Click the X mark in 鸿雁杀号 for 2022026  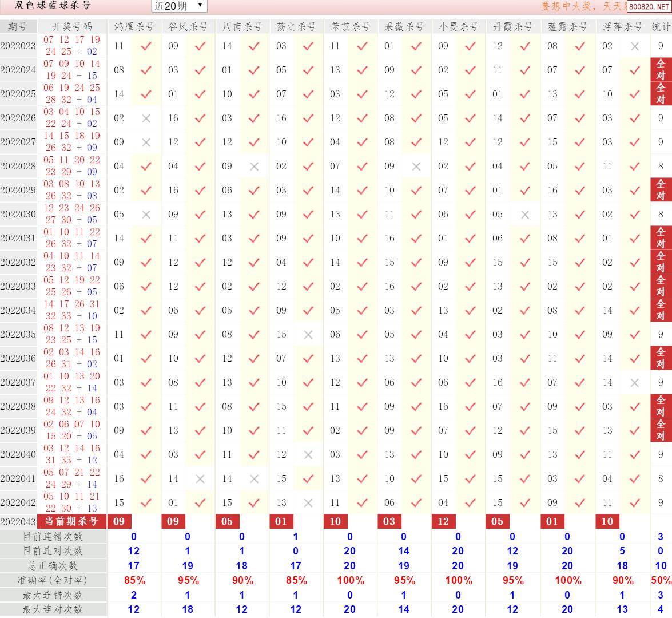[x=146, y=118]
